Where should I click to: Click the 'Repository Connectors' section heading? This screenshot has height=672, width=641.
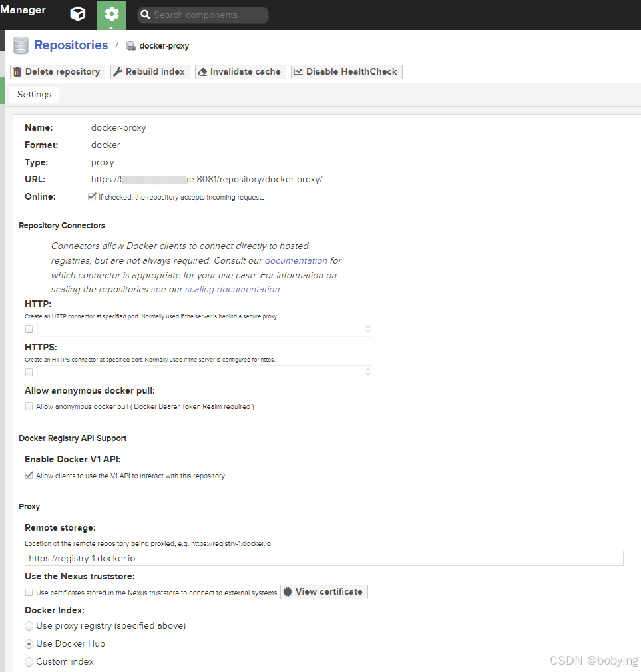click(62, 225)
